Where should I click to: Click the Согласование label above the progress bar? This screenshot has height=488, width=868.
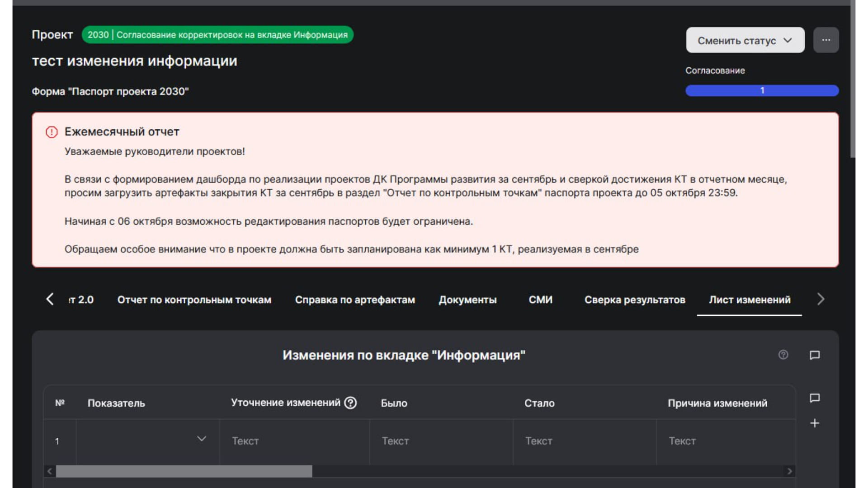point(715,70)
